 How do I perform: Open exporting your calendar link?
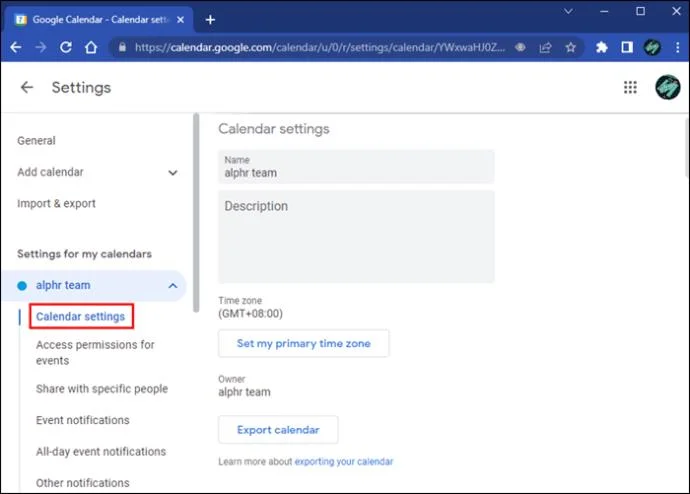tap(344, 461)
